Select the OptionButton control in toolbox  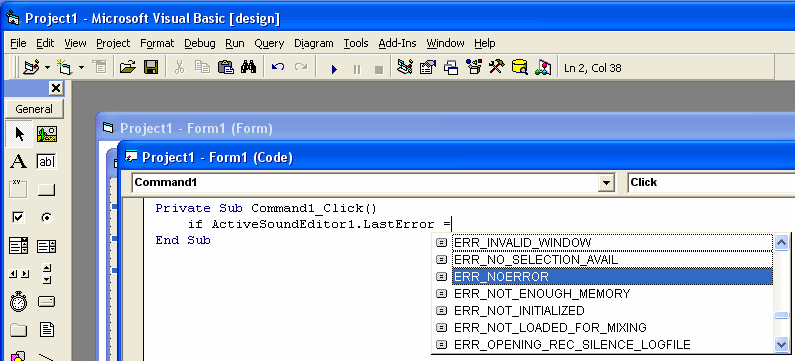coord(47,218)
